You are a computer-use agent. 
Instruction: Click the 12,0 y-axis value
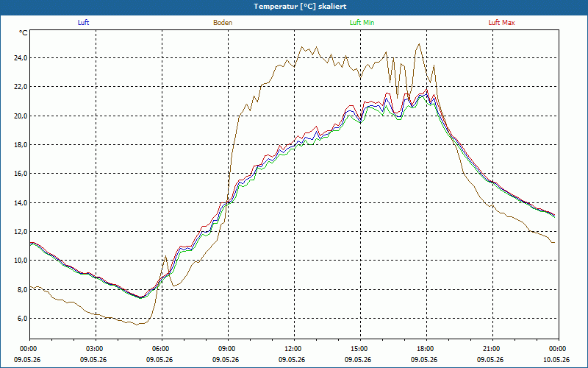(21, 232)
